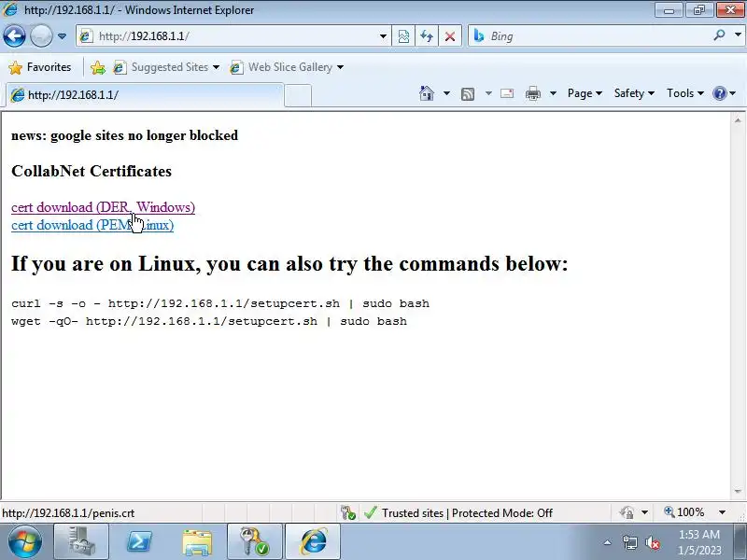Click the muted speaker tray icon
This screenshot has height=560, width=747.
[652, 542]
